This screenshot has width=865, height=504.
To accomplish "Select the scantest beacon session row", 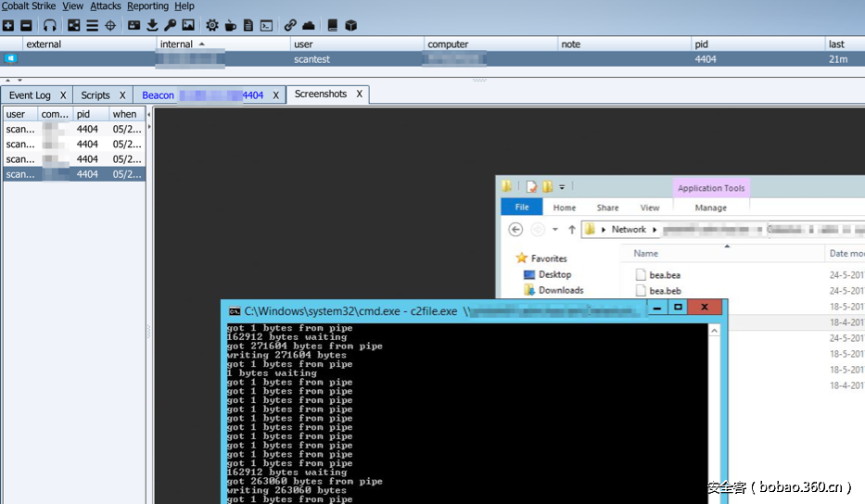I will [312, 59].
